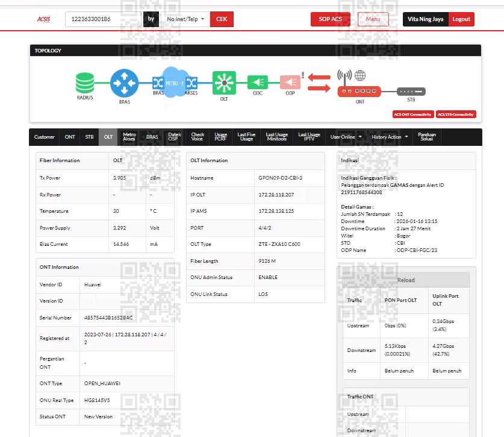Click the antenna signal icon above ONT
The height and width of the screenshot is (437, 504).
pyautogui.click(x=344, y=77)
